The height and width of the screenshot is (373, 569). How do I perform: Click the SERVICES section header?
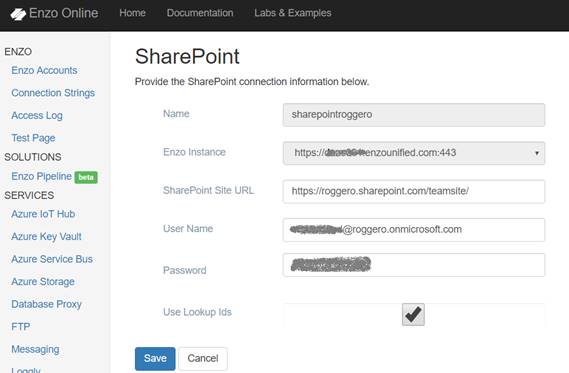29,195
